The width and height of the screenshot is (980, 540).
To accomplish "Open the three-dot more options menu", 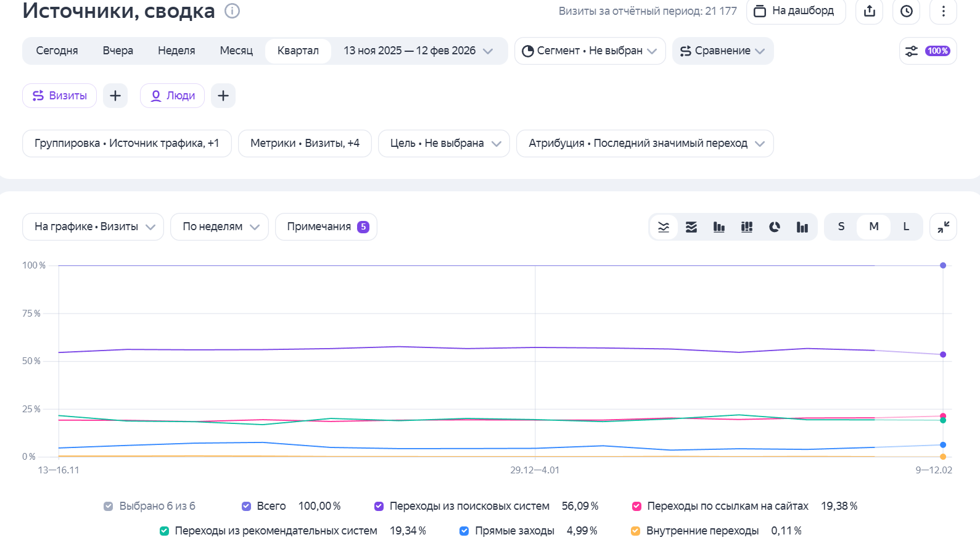I will (943, 11).
